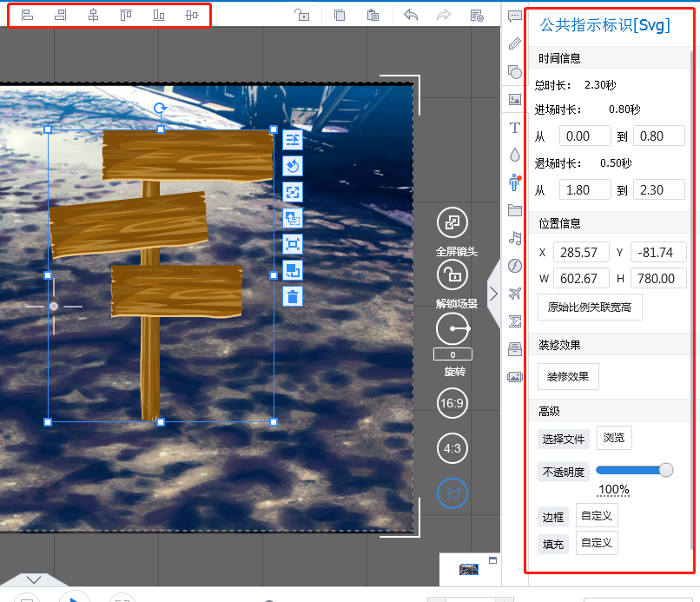Click the align top edges icon
Screen dimensions: 700x602
click(x=126, y=15)
